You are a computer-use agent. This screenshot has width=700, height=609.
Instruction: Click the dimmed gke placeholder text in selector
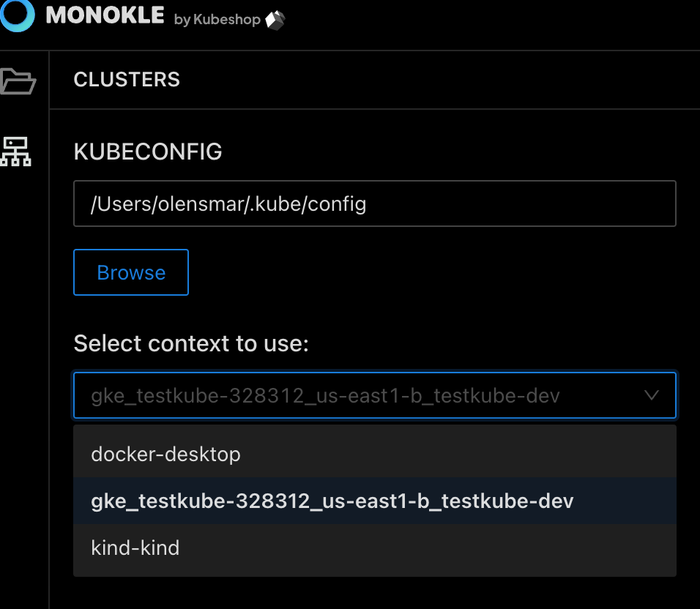coord(325,396)
